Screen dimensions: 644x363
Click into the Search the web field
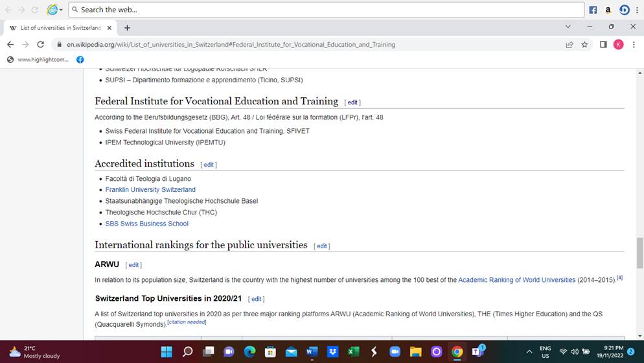tap(326, 10)
